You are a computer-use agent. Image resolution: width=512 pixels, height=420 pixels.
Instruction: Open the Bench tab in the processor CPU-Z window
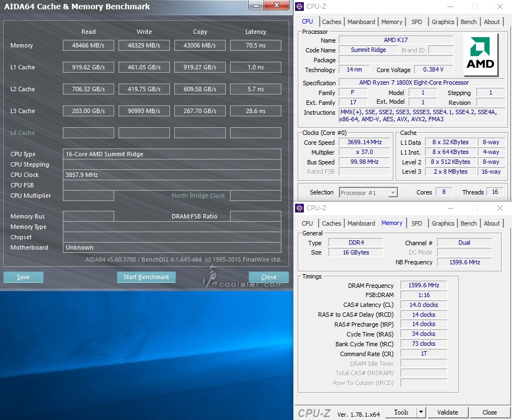(x=469, y=22)
